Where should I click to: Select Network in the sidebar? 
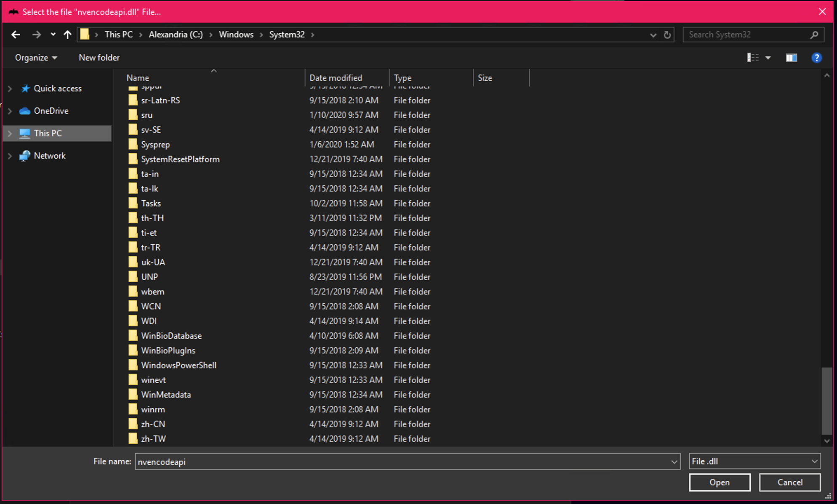coord(50,155)
